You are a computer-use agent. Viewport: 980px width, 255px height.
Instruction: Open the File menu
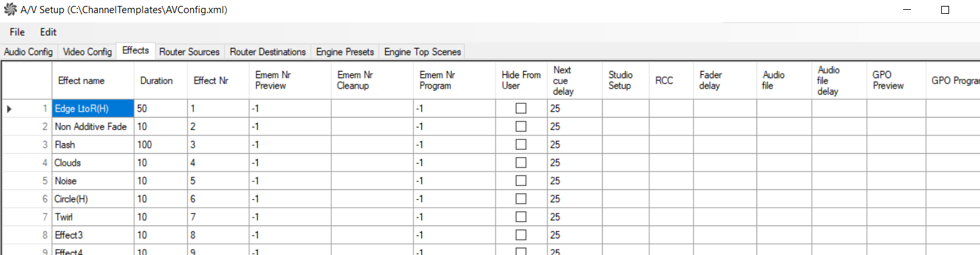(x=17, y=32)
